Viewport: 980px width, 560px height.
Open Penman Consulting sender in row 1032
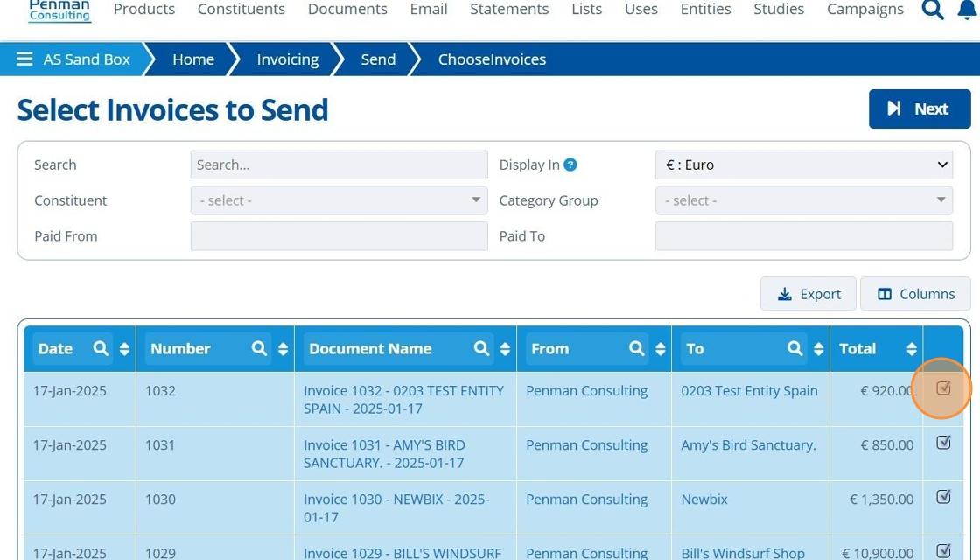[x=587, y=390]
